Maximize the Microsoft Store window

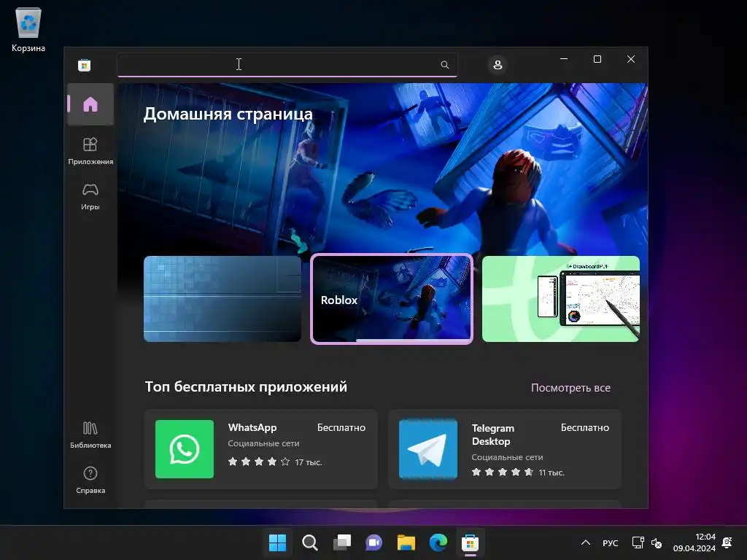[x=597, y=59]
